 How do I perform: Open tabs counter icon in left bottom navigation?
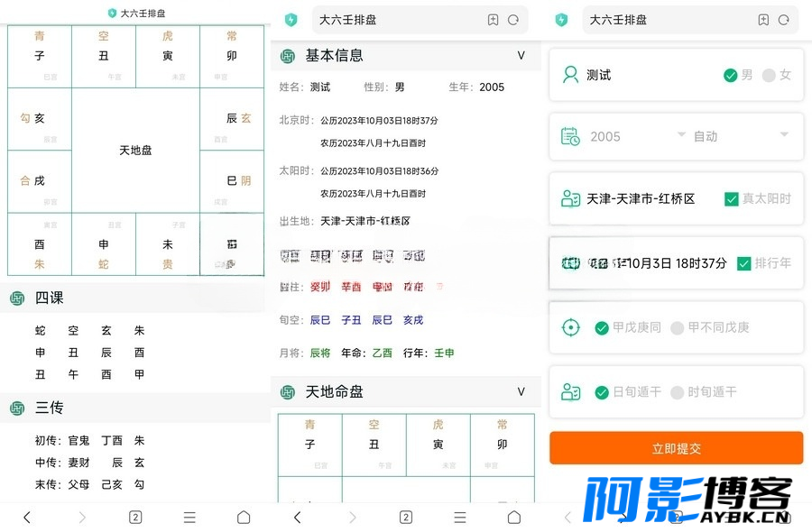[x=135, y=517]
